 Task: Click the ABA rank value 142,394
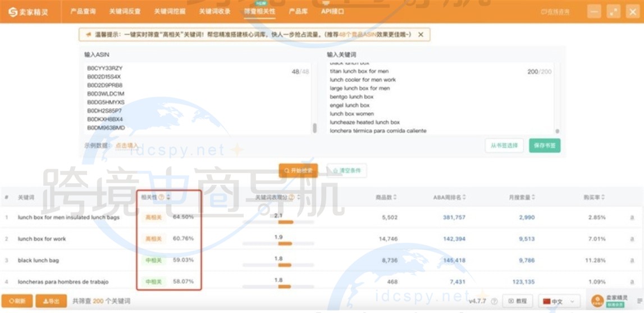[454, 239]
